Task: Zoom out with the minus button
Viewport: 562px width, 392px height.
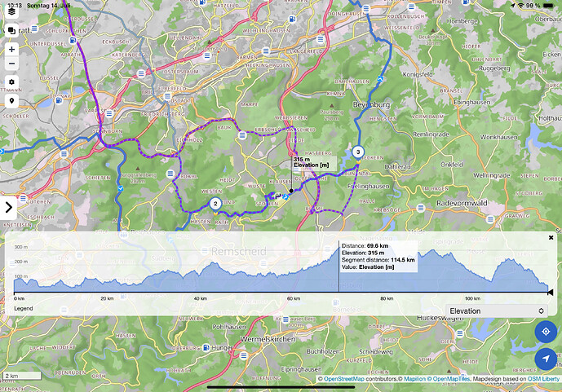Action: tap(11, 64)
